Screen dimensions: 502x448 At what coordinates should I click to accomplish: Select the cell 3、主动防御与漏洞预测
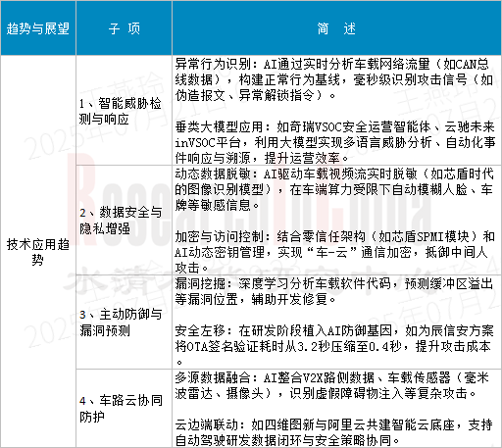pos(124,323)
